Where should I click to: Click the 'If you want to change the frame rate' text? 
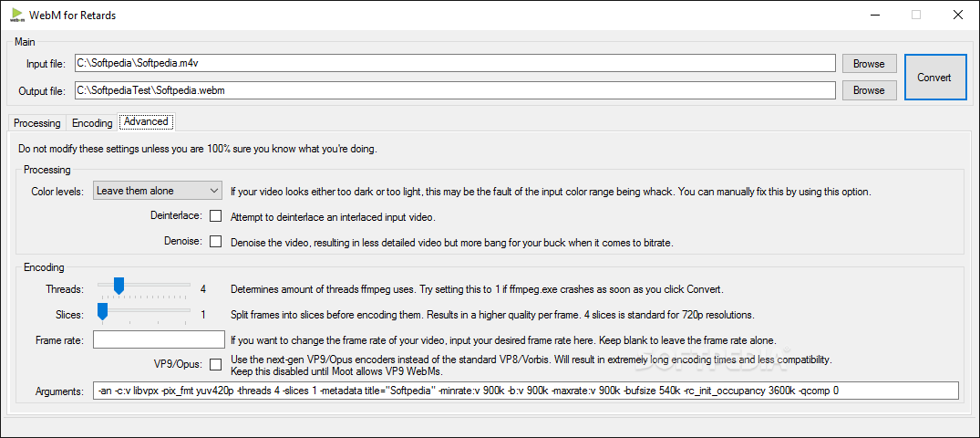click(x=503, y=341)
